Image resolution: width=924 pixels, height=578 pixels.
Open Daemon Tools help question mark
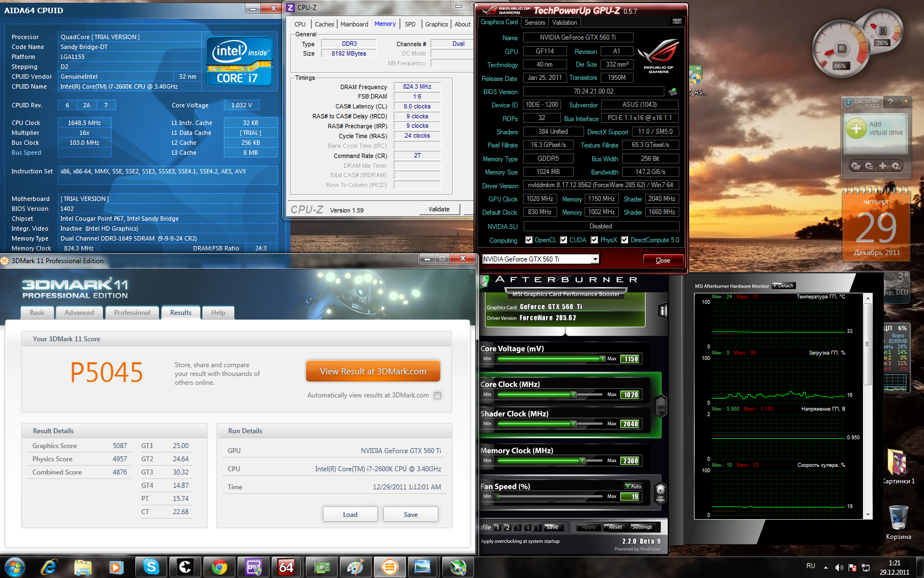coord(890,102)
